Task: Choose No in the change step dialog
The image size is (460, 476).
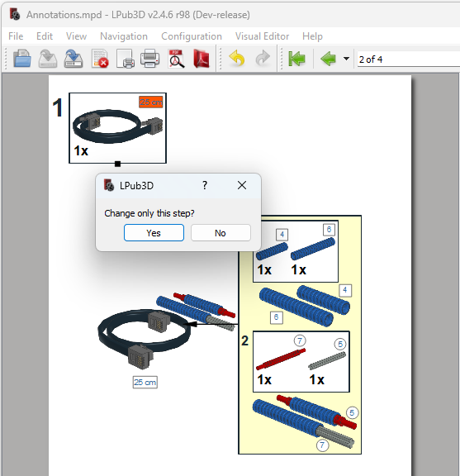Action: (x=221, y=233)
